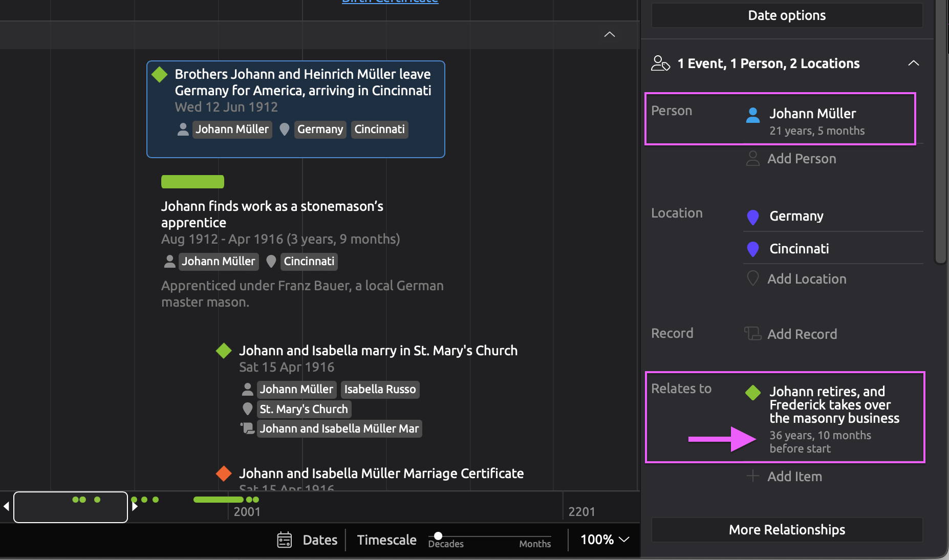The height and width of the screenshot is (560, 949).
Task: Collapse the timeline header with chevron
Action: 609,34
